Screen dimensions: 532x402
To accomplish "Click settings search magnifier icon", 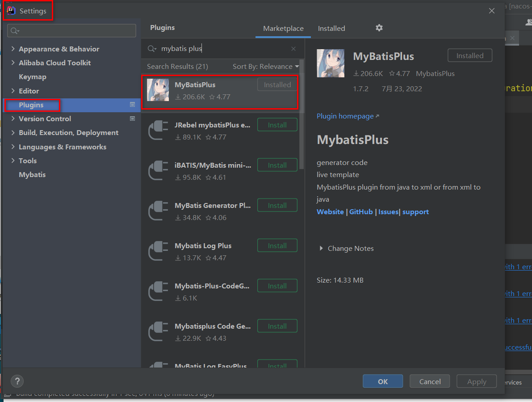I will coord(15,31).
